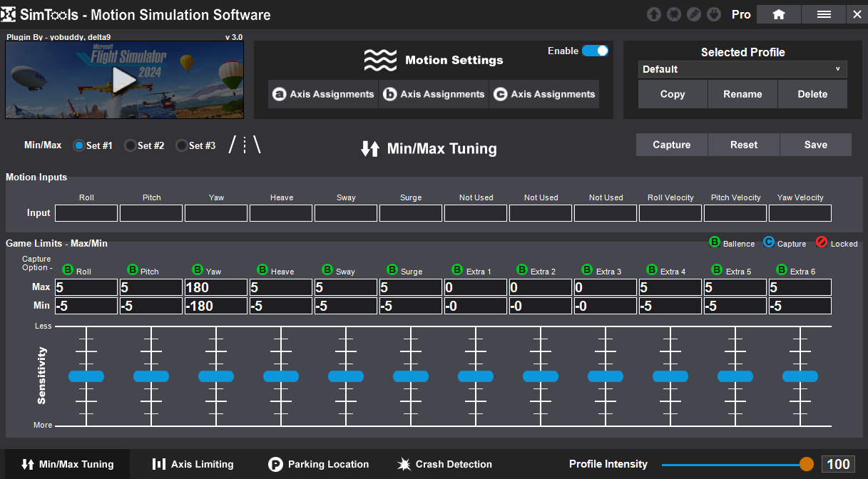This screenshot has height=479, width=868.
Task: Select the Set #2 radio button
Action: (131, 145)
